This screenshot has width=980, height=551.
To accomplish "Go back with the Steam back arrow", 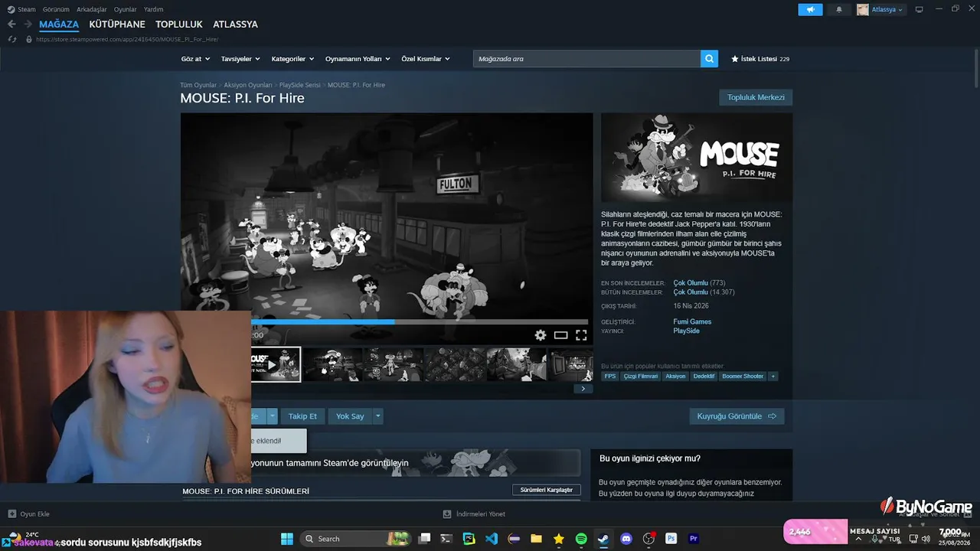I will 11,24.
